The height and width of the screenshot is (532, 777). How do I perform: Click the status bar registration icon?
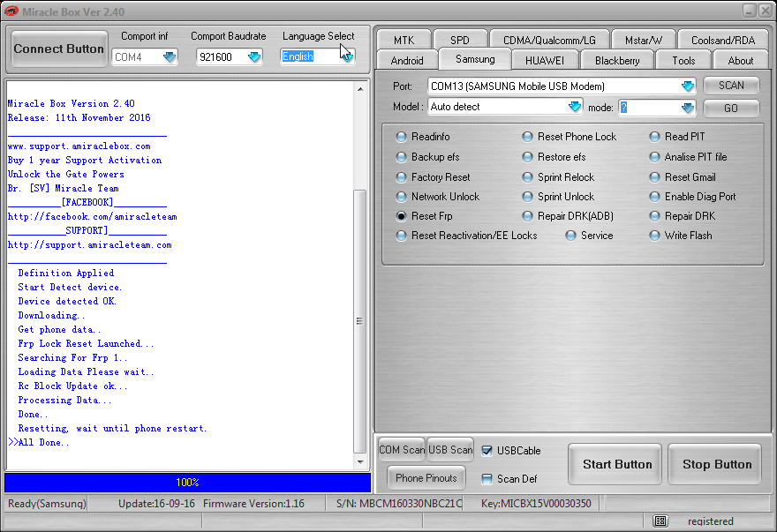tap(660, 521)
